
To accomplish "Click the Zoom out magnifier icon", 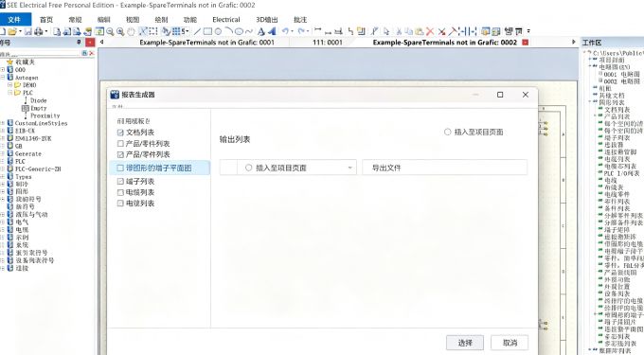I will tap(110, 31).
